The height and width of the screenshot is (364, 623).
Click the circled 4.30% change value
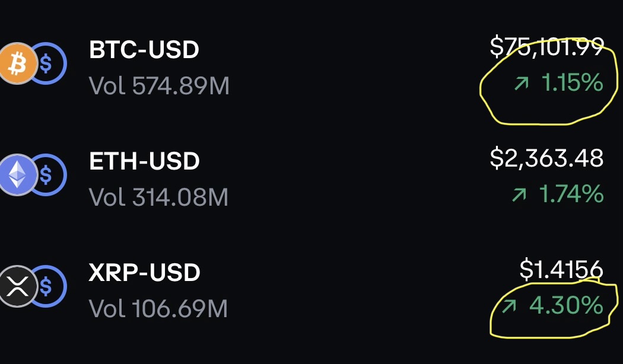[x=566, y=306]
